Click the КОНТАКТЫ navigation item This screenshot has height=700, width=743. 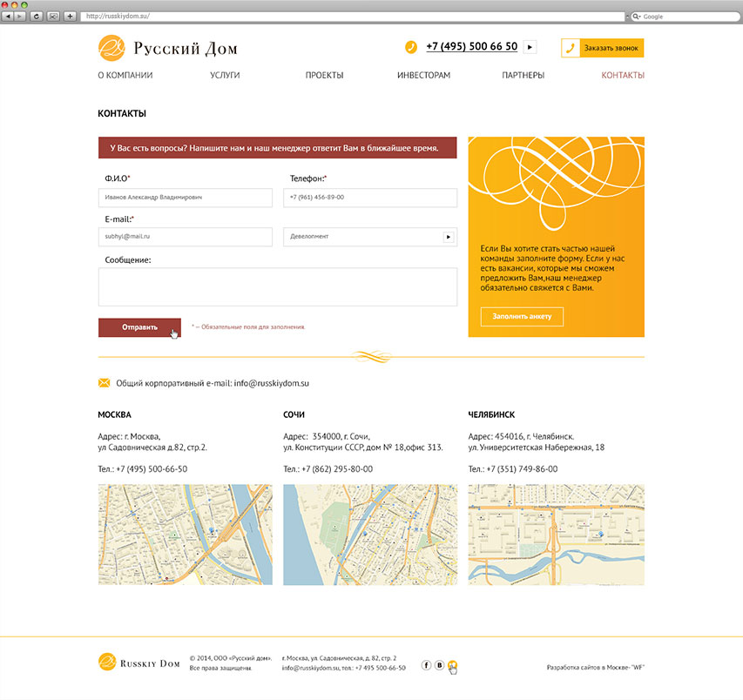point(623,75)
